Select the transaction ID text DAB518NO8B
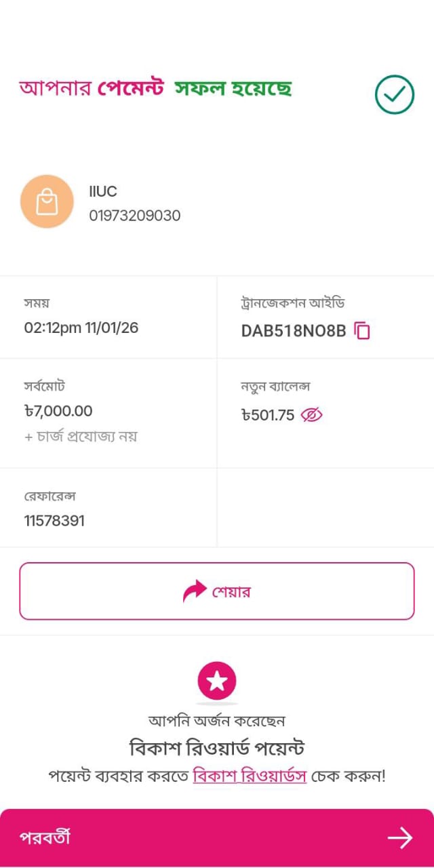The width and height of the screenshot is (434, 868). point(294,331)
